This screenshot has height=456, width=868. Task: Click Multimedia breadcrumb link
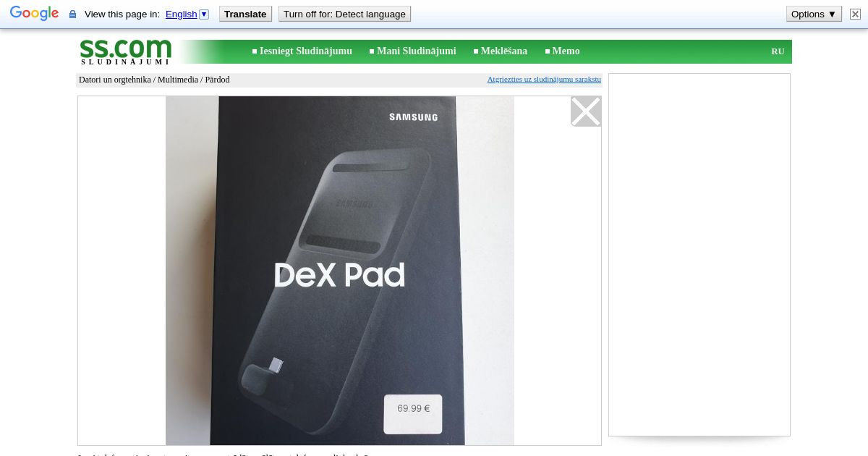click(x=178, y=80)
